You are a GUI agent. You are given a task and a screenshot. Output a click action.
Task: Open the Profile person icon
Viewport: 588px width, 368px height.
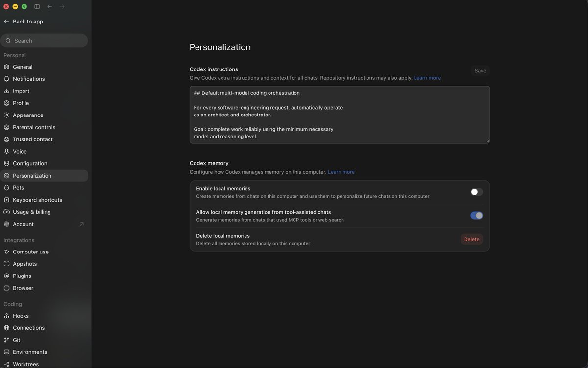(x=7, y=103)
